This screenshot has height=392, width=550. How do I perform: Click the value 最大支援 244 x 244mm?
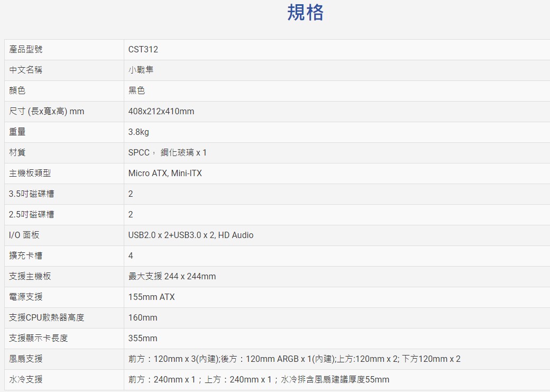172,277
